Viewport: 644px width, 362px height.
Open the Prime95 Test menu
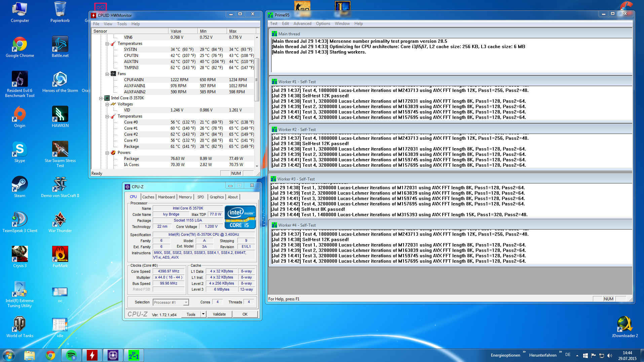tap(274, 24)
